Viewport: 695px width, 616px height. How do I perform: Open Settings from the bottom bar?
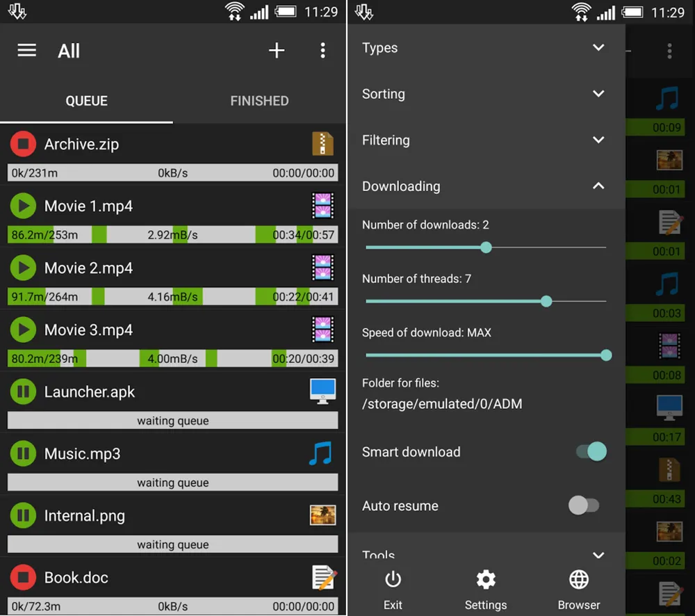click(x=485, y=590)
